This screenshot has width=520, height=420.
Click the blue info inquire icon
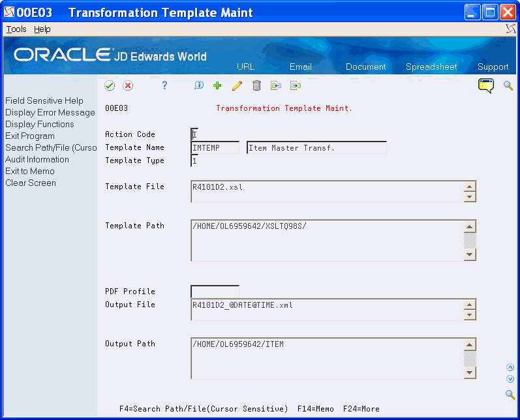pyautogui.click(x=198, y=85)
